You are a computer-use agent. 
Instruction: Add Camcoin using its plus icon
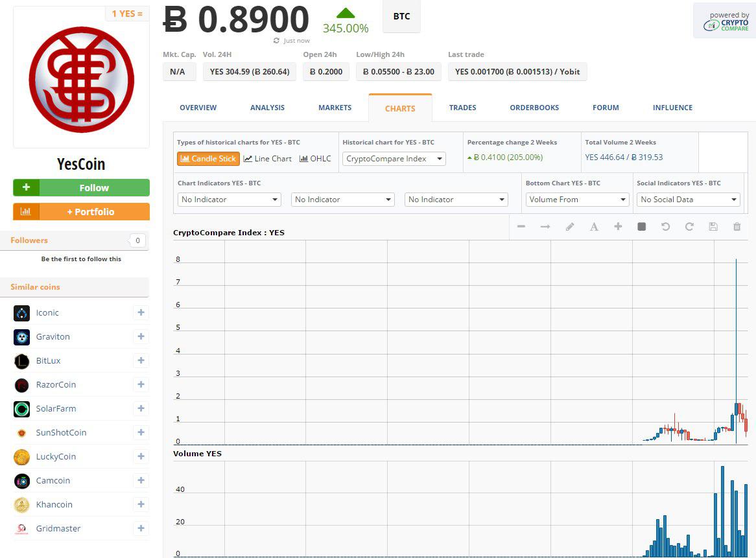pyautogui.click(x=141, y=480)
